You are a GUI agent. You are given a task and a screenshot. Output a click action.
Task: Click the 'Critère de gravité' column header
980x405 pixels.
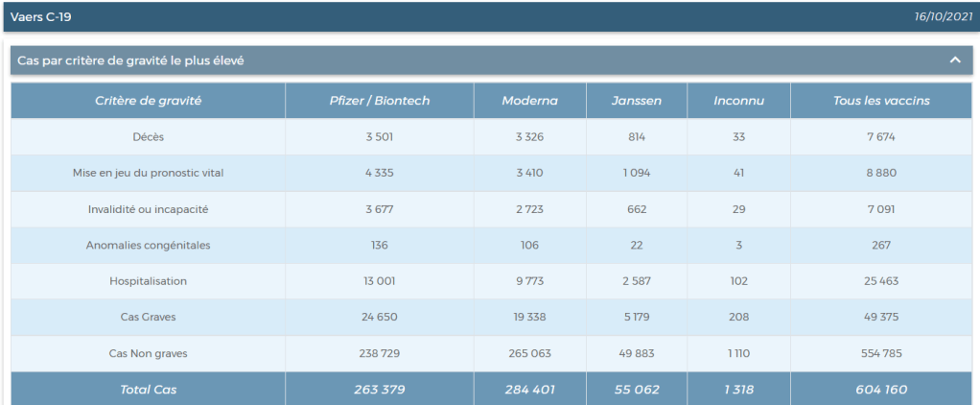coord(148,101)
